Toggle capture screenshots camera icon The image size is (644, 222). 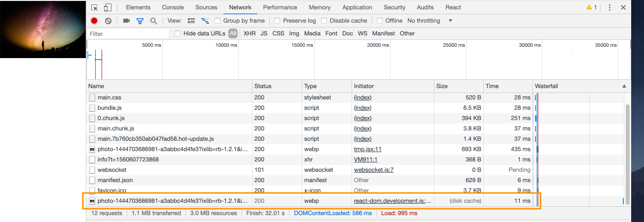click(x=126, y=21)
